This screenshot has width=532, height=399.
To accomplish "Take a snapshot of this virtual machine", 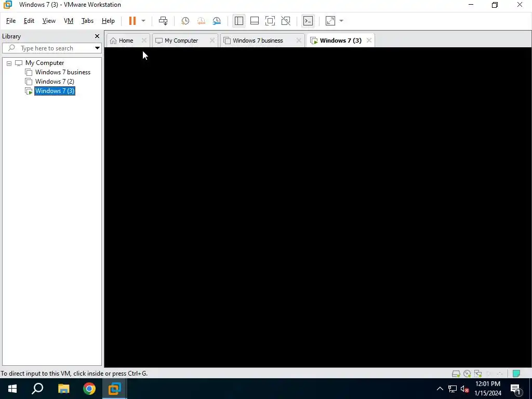I will 185,21.
